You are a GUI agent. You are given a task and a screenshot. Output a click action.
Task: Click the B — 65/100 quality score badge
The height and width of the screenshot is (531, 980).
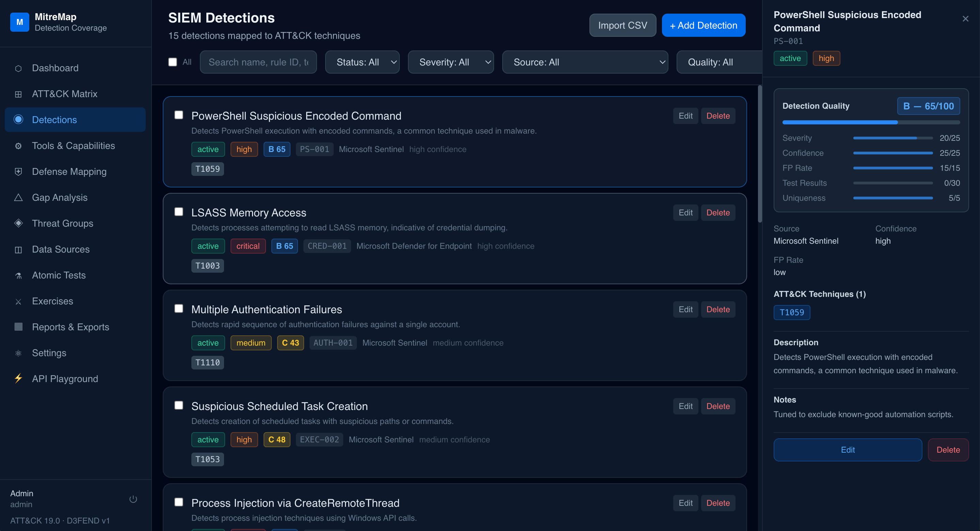(x=929, y=106)
